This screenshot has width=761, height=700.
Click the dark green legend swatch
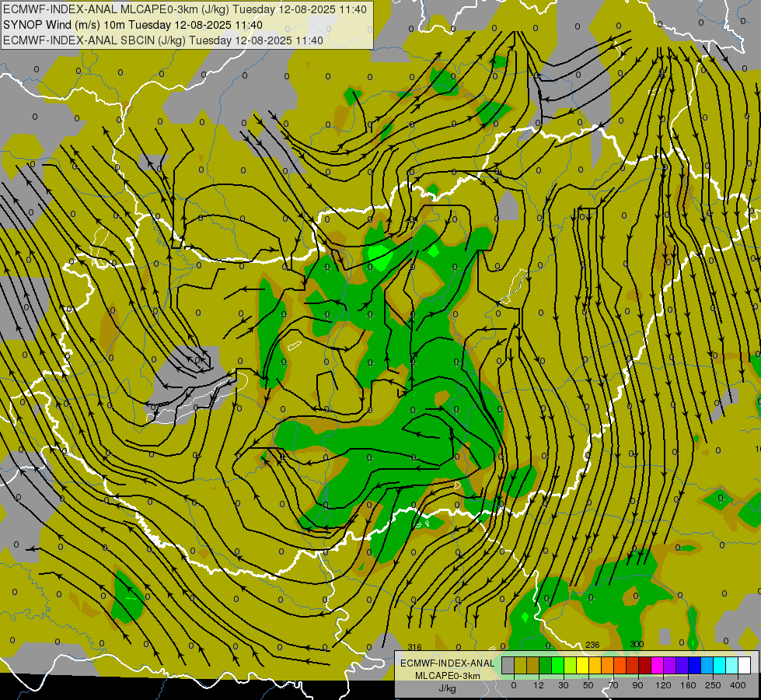(545, 665)
